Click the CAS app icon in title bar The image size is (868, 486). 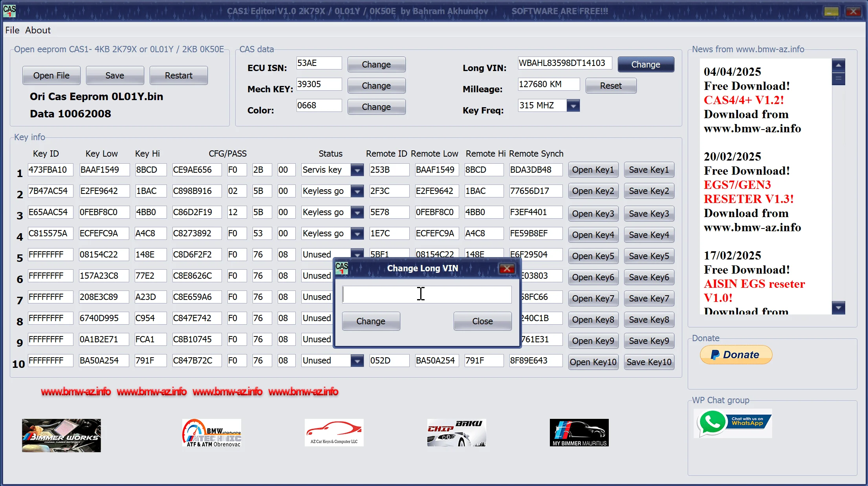(x=9, y=11)
